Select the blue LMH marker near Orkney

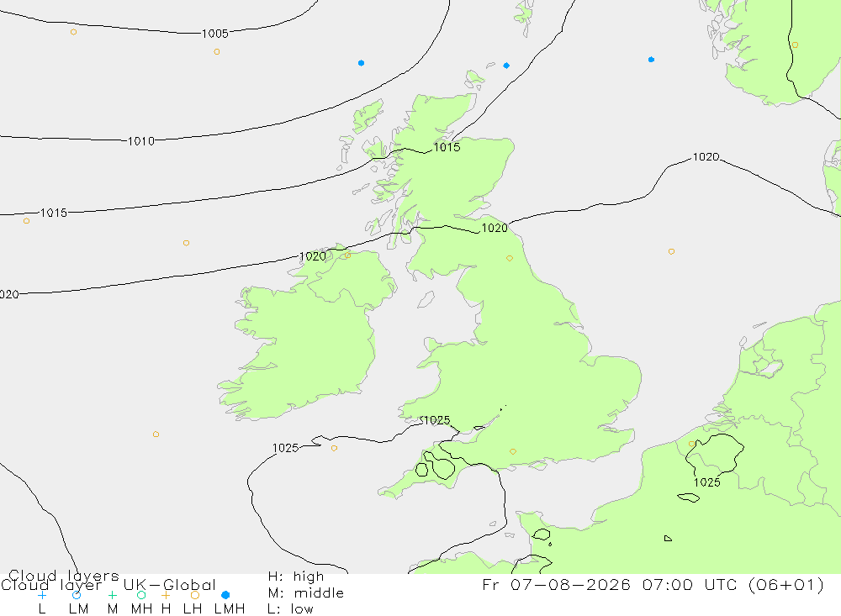click(506, 66)
